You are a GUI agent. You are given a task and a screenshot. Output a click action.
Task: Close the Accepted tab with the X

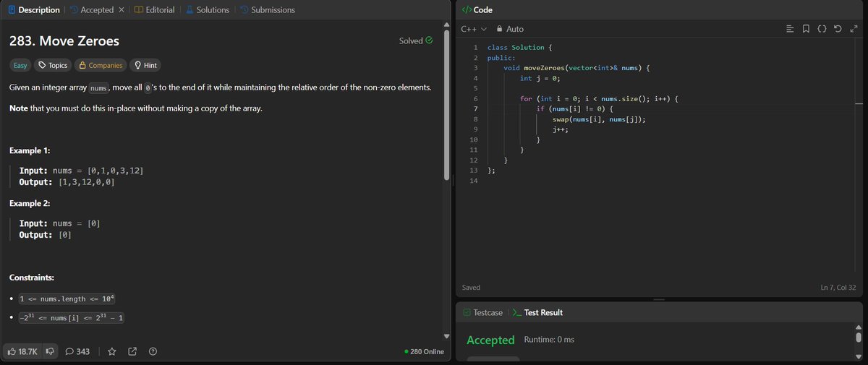121,10
